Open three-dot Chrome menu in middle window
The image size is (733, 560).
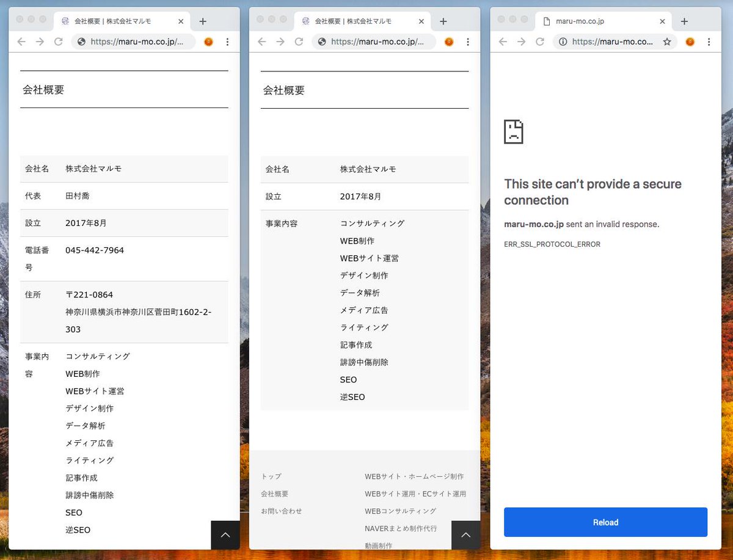pos(468,42)
